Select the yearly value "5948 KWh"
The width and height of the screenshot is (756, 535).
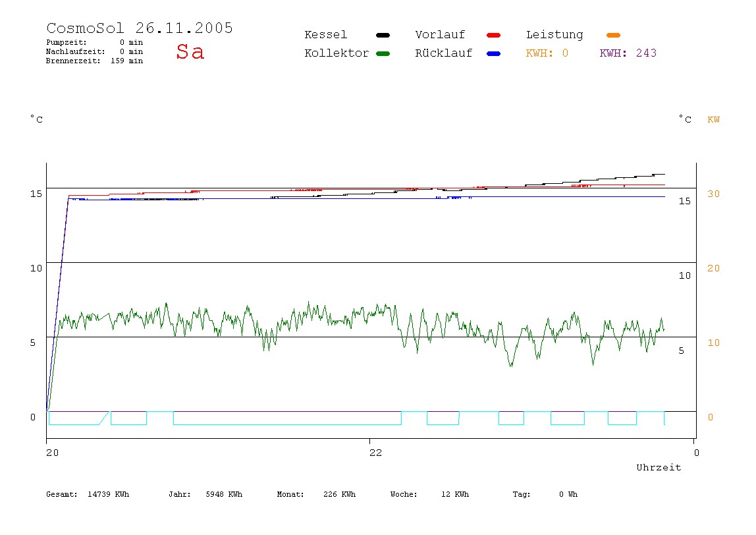click(x=224, y=494)
